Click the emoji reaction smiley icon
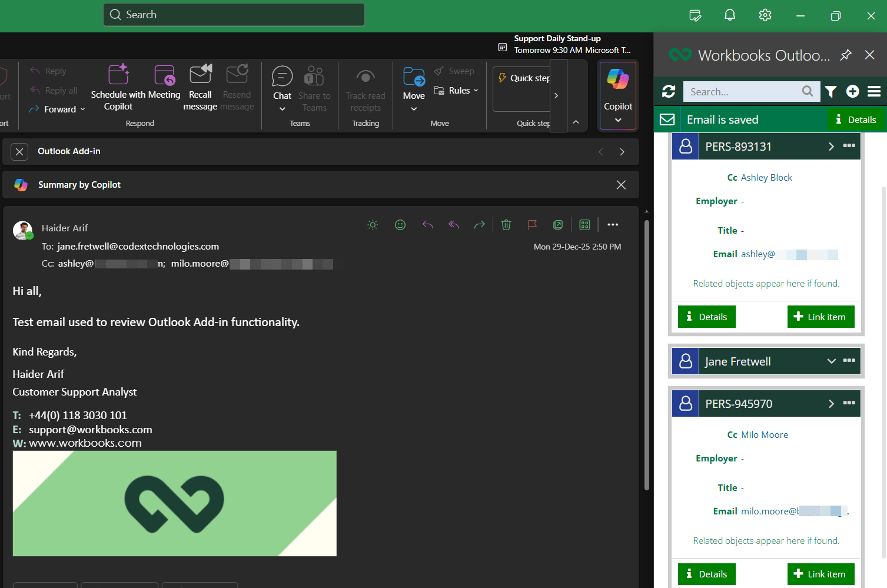The width and height of the screenshot is (887, 588). click(x=400, y=225)
